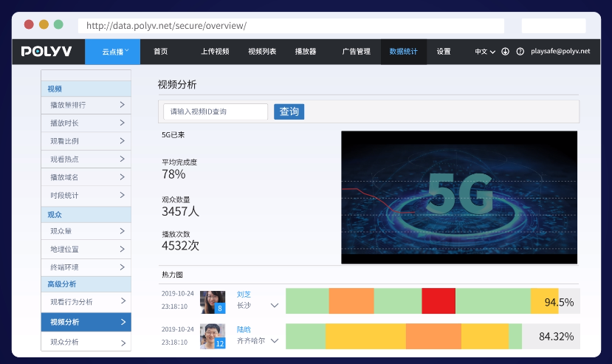Open 广告管理 in the navigation bar
The height and width of the screenshot is (364, 612).
pyautogui.click(x=356, y=52)
